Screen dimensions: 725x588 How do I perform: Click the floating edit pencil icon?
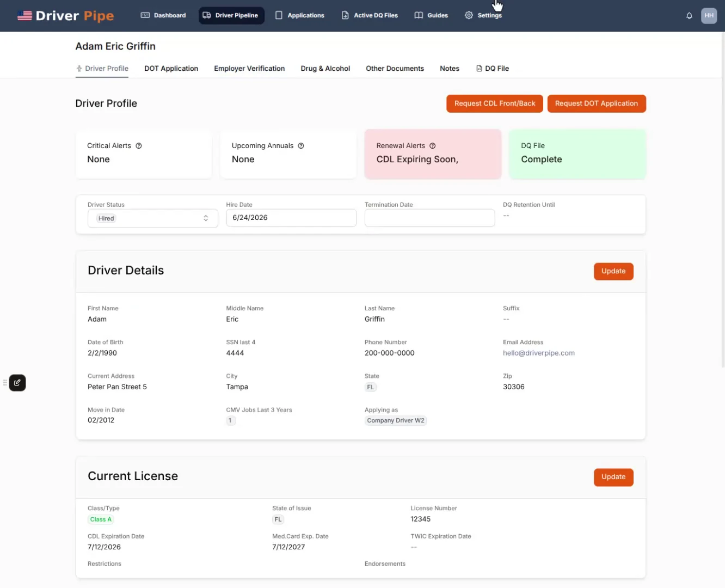[x=17, y=383]
